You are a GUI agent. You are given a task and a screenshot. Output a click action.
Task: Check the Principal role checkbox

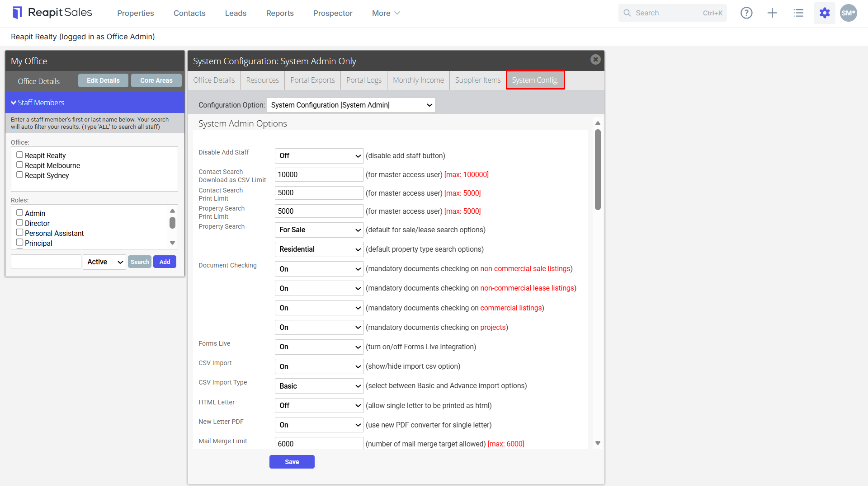19,243
